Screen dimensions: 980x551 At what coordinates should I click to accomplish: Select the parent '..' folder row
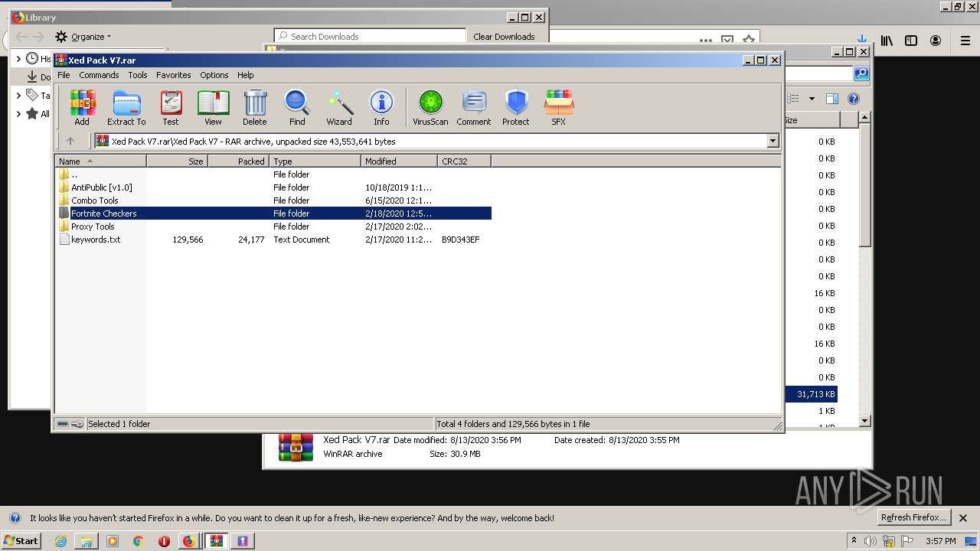point(274,174)
